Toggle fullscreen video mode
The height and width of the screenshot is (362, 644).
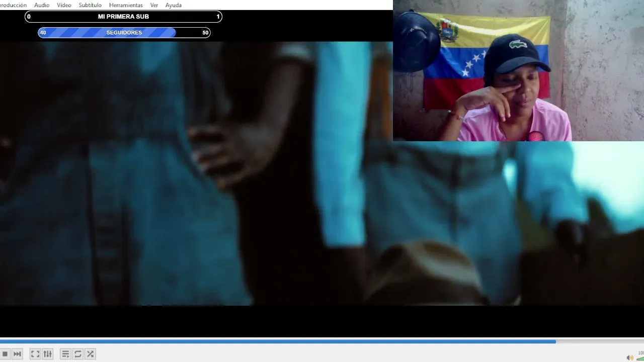coord(35,354)
